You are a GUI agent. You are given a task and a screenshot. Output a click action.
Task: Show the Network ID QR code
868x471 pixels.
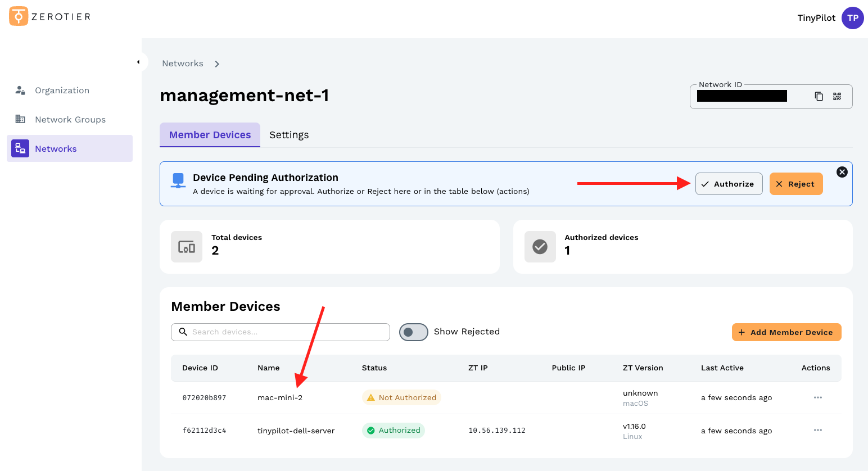[x=837, y=96]
